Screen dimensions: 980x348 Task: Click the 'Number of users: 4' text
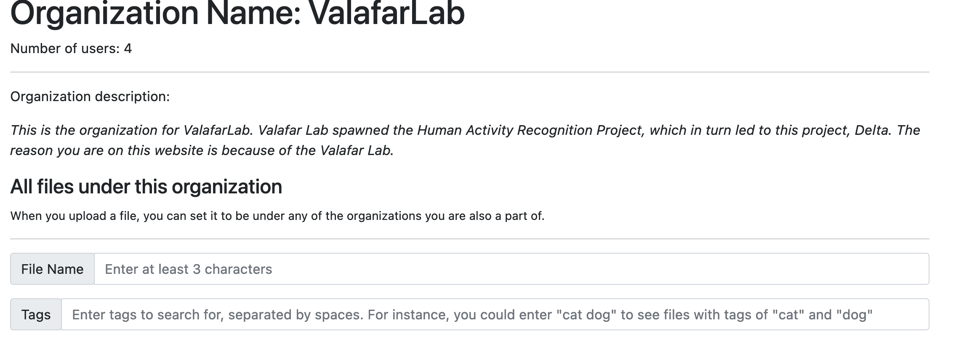[71, 48]
